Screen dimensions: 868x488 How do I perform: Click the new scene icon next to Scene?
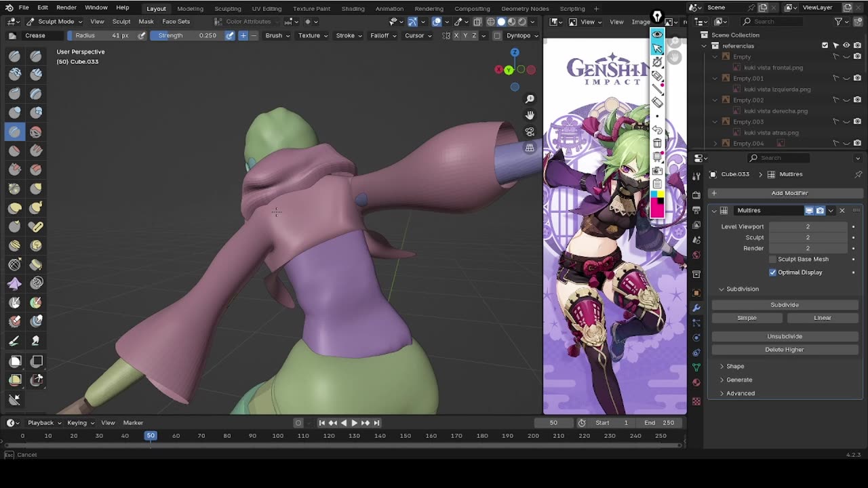click(763, 7)
